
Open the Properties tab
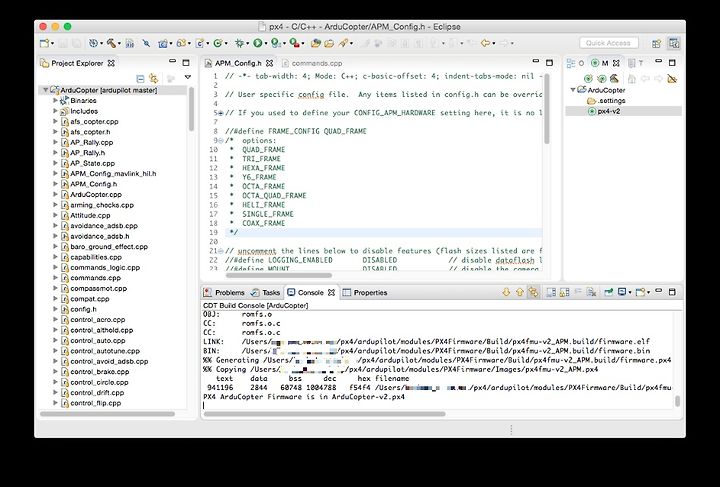tap(366, 292)
